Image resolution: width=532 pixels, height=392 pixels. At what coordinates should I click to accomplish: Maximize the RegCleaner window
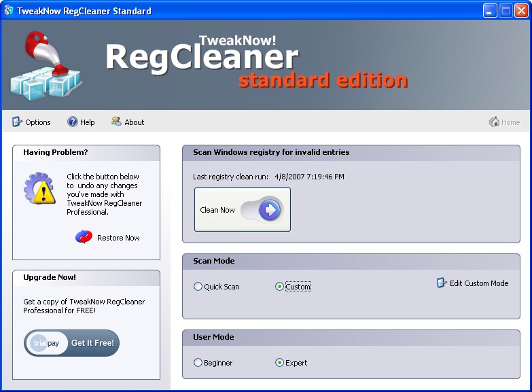click(x=505, y=11)
